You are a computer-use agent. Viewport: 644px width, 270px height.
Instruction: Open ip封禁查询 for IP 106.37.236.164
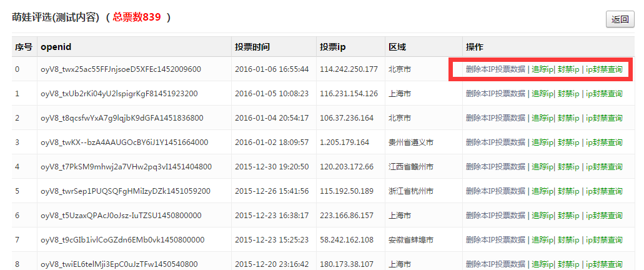tap(604, 118)
